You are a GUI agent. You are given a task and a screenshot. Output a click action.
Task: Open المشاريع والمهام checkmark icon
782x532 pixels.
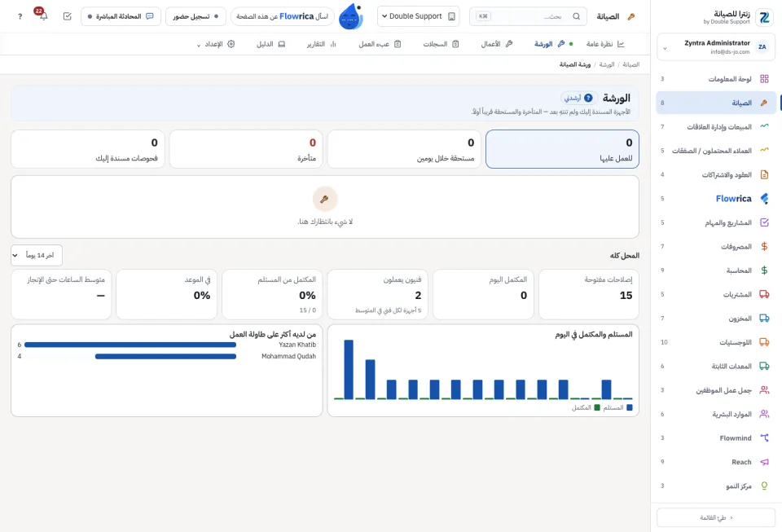point(764,222)
